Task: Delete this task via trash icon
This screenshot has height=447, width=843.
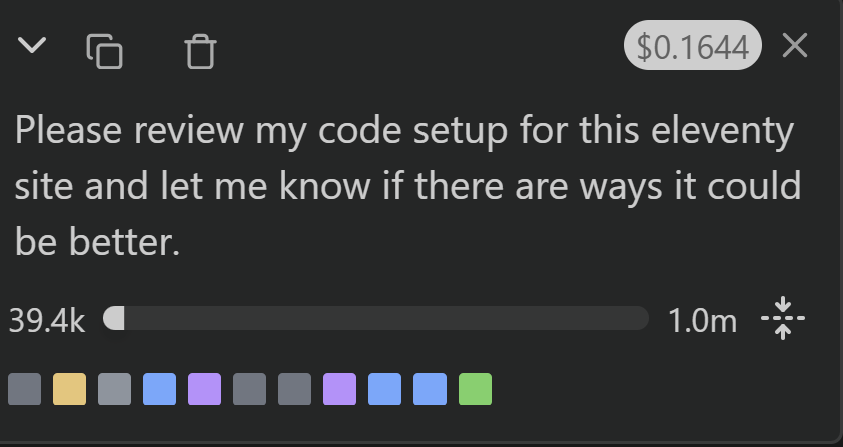Action: point(201,51)
